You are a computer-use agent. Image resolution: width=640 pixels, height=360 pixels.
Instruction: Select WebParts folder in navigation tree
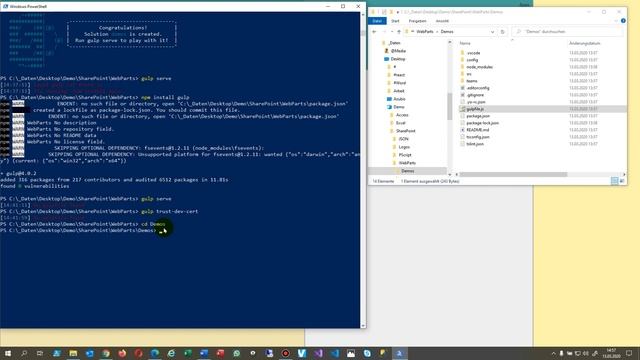coord(407,163)
